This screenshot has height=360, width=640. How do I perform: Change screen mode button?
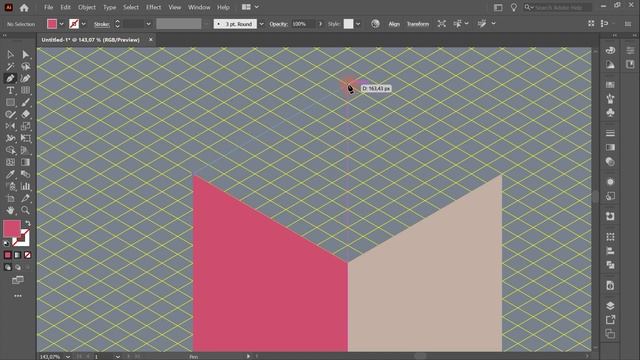click(x=18, y=280)
